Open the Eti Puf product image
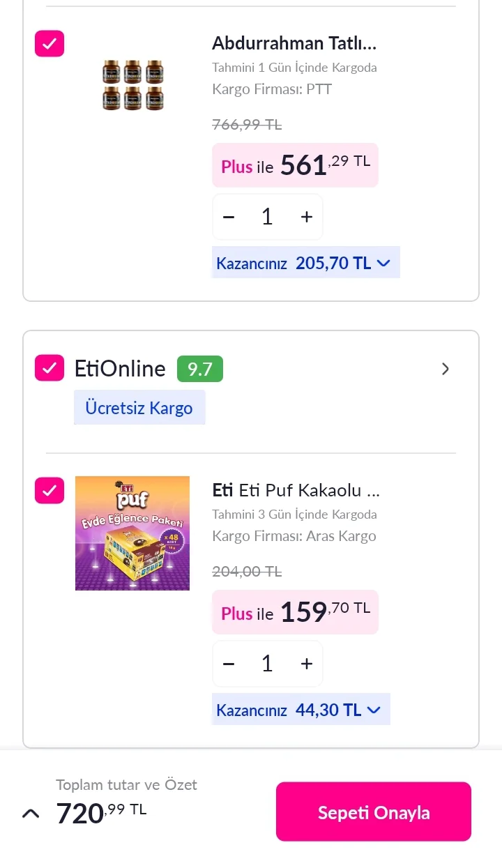502x868 pixels. pyautogui.click(x=132, y=533)
